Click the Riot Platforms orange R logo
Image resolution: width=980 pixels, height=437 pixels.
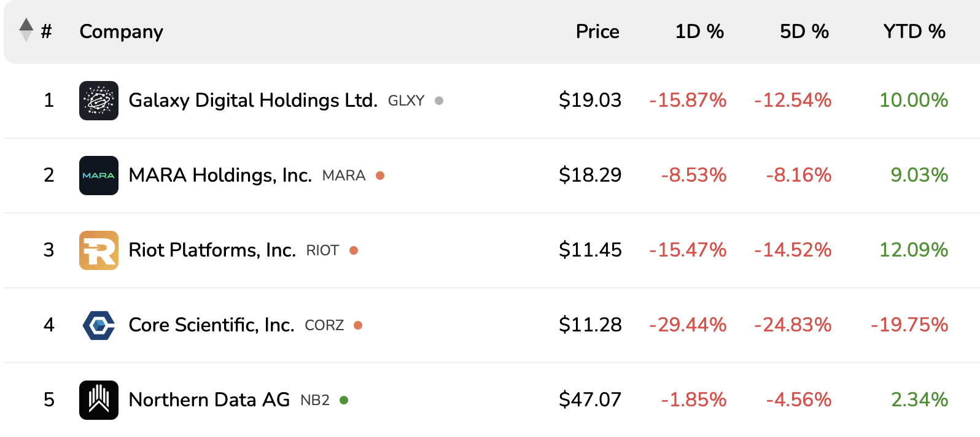pos(98,250)
